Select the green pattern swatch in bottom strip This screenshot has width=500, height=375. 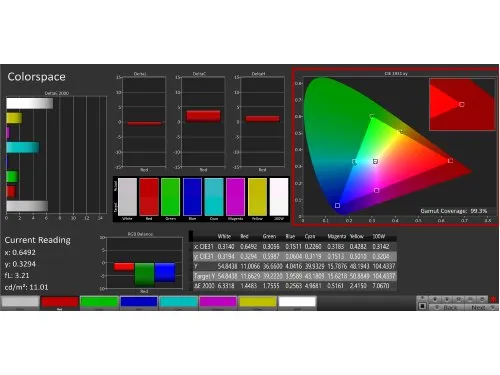(99, 302)
